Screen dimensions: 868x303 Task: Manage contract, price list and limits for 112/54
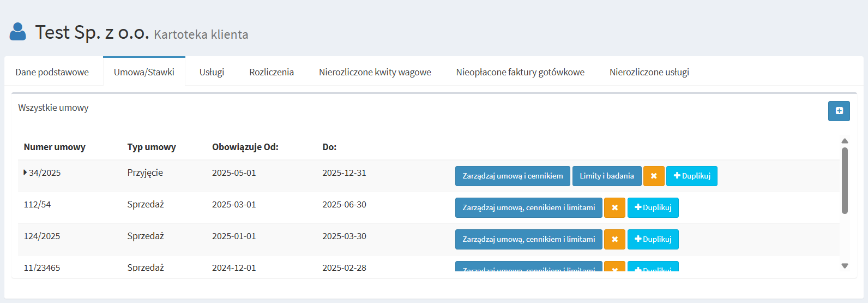click(x=528, y=207)
